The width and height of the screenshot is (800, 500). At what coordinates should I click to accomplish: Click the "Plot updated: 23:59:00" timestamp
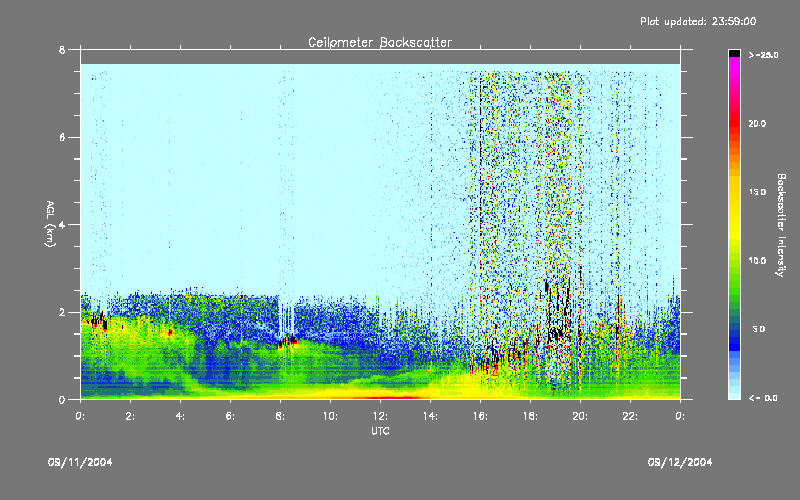[x=698, y=21]
